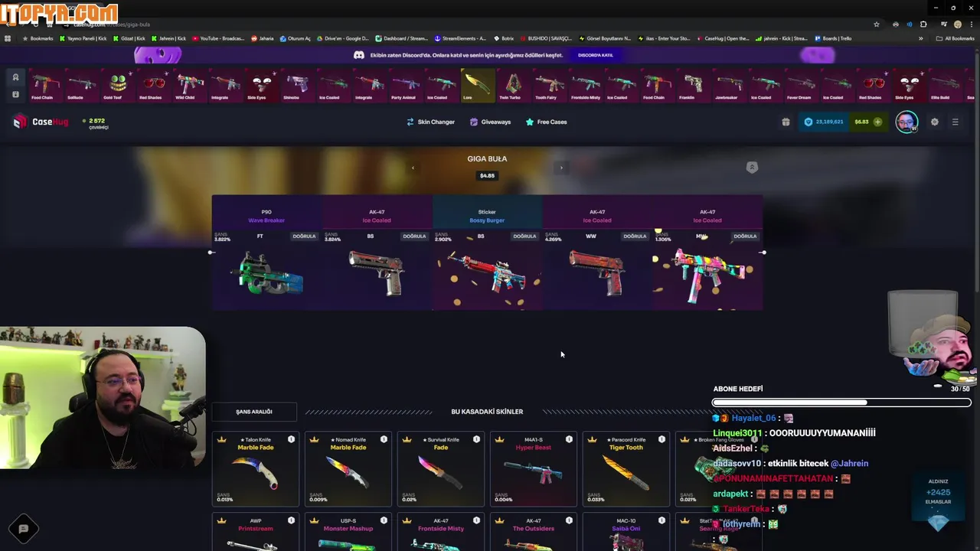Open the browser three-dot menu
980x551 pixels.
pyautogui.click(x=971, y=24)
